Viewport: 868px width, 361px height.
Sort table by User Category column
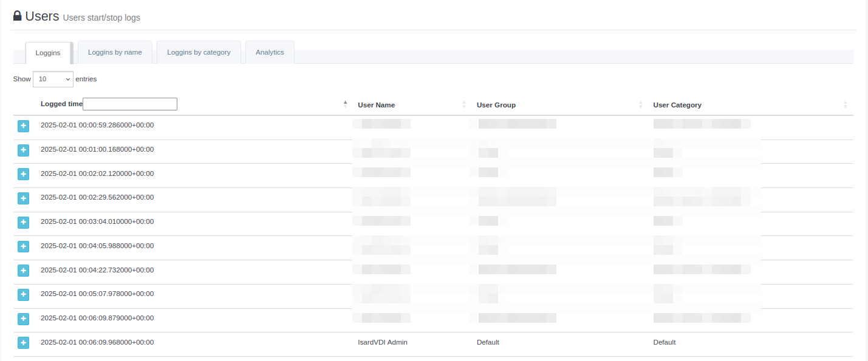point(677,105)
